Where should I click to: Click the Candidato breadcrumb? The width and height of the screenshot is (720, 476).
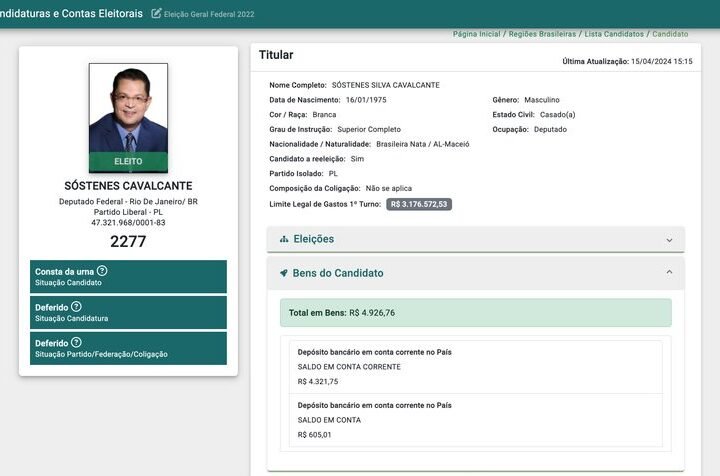(670, 34)
